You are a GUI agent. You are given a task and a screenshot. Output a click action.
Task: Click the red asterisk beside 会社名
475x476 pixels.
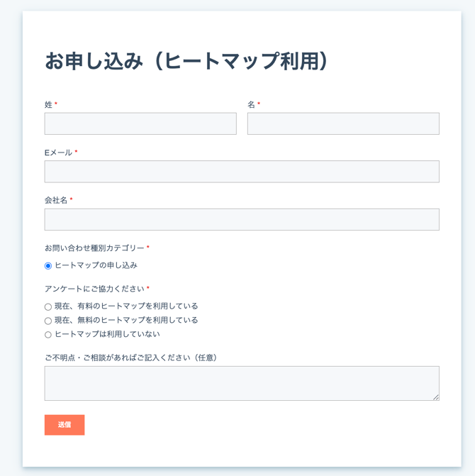71,200
